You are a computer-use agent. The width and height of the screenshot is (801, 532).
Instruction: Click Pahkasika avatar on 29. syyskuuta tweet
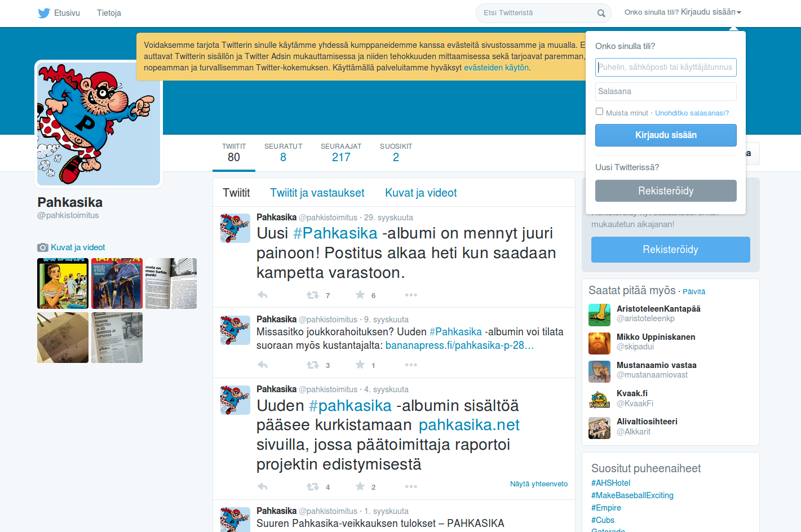(235, 228)
